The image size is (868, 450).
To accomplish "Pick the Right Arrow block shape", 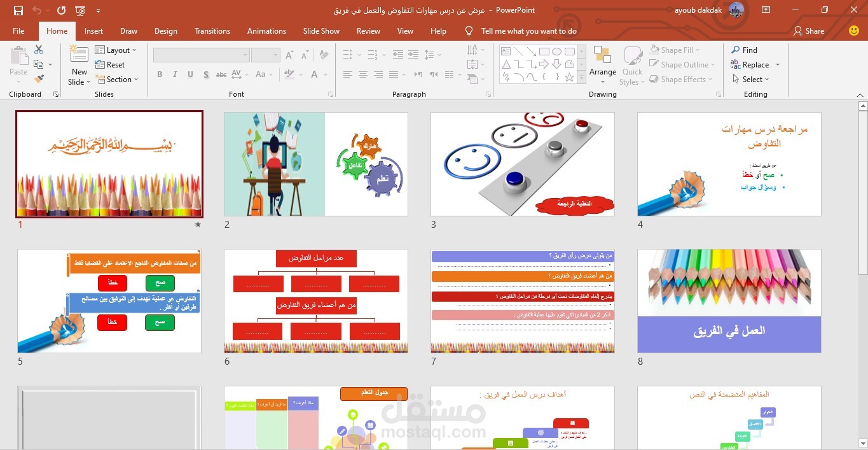I will [544, 64].
